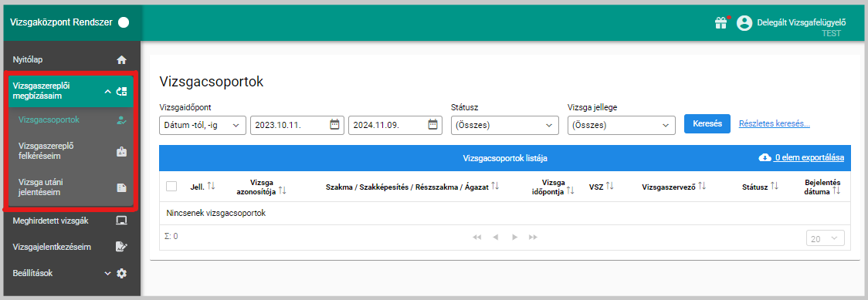
Task: Toggle the select-all checkbox in table header
Action: [x=171, y=187]
